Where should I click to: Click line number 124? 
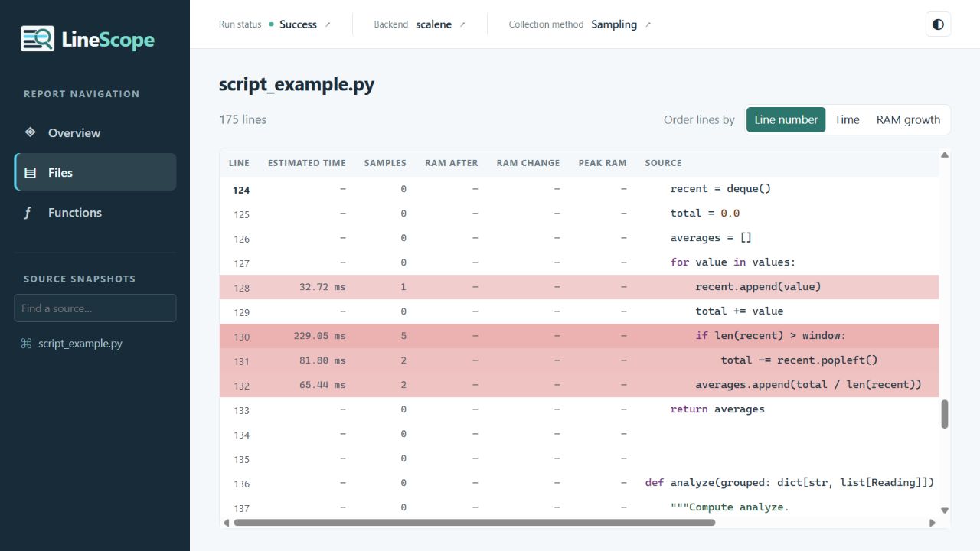[x=241, y=190]
